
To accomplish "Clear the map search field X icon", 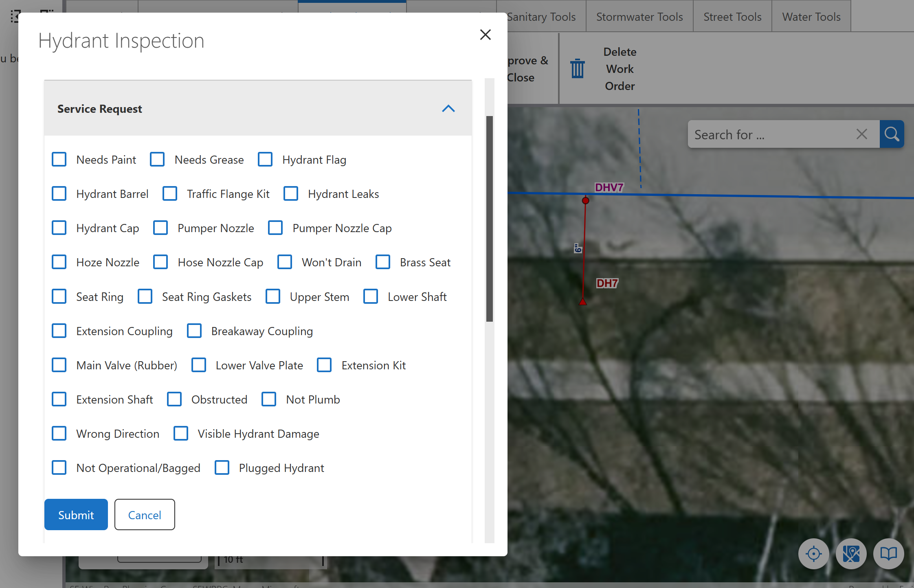I will pos(861,134).
